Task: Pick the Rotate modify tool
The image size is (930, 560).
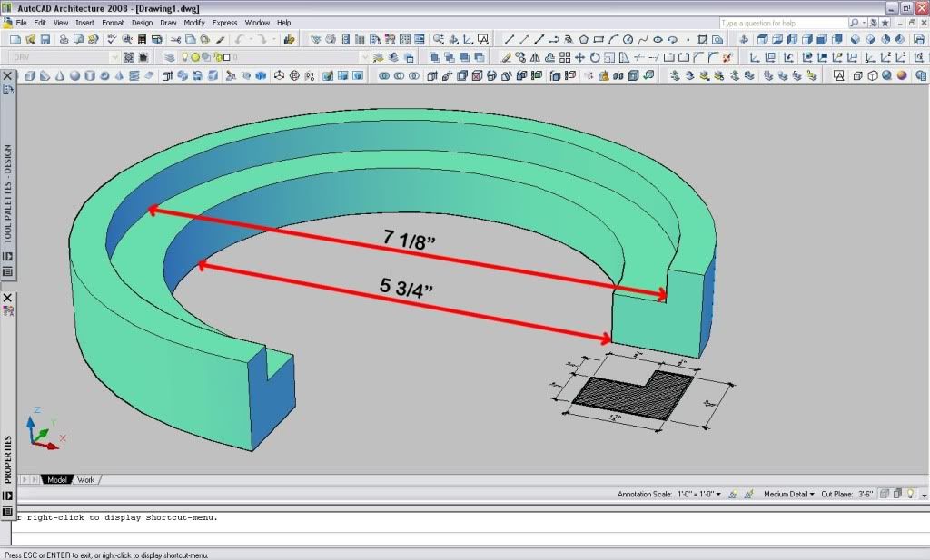Action: pyautogui.click(x=595, y=57)
